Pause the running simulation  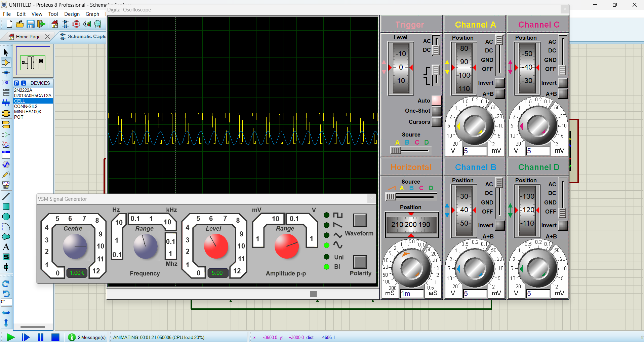[x=41, y=337]
